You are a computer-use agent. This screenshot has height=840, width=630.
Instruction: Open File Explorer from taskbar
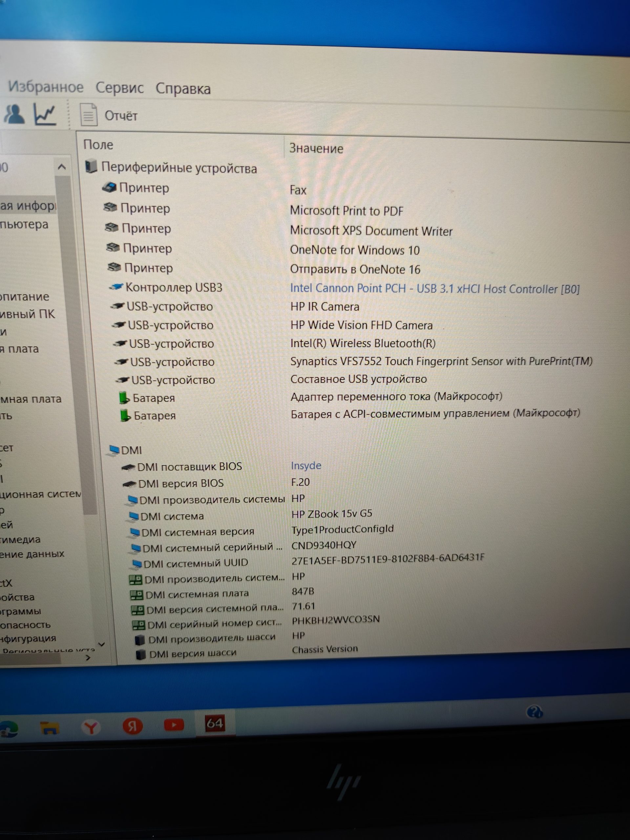(x=49, y=728)
